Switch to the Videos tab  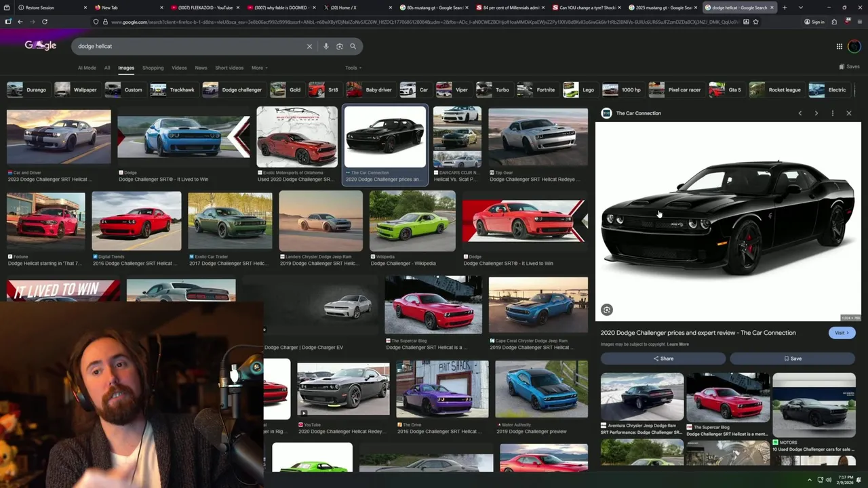(179, 68)
